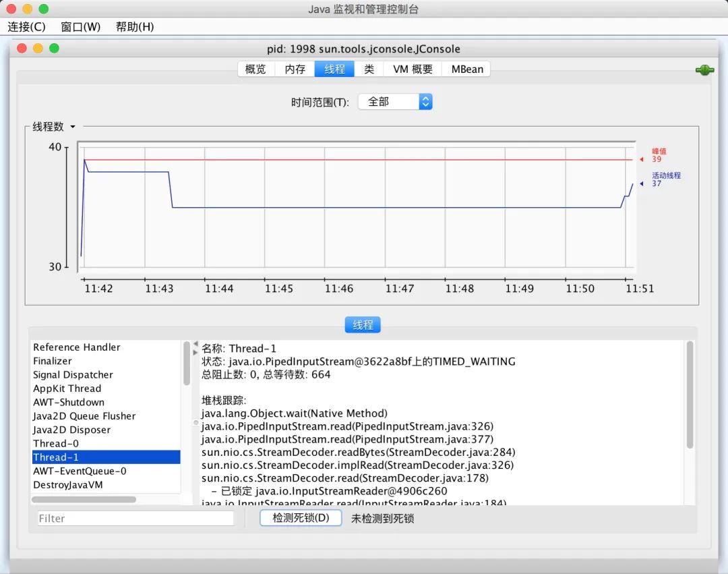Click the thread list horizontal scrollbar
Image resolution: width=728 pixels, height=574 pixels.
pyautogui.click(x=84, y=500)
